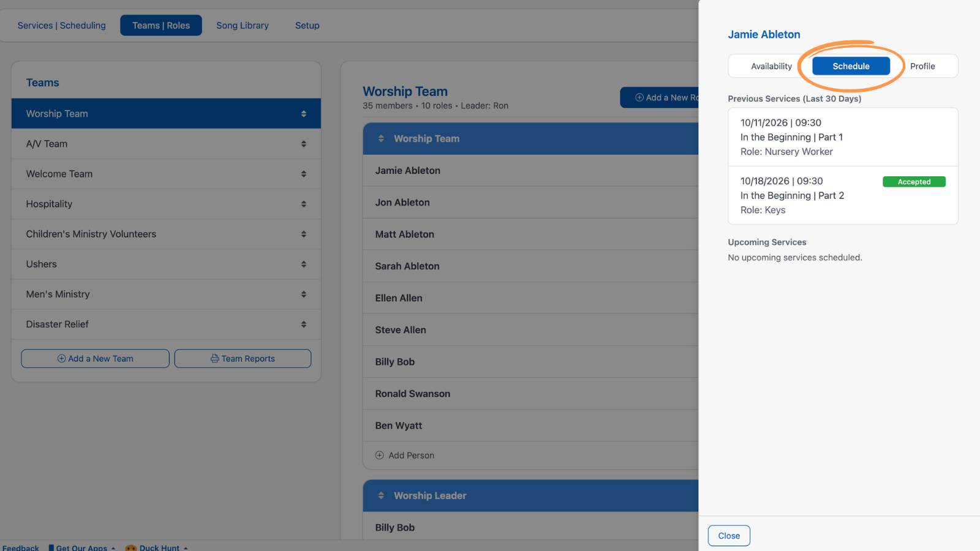The image size is (980, 551).
Task: Select Children's Ministry Volunteers team
Action: coord(166,234)
